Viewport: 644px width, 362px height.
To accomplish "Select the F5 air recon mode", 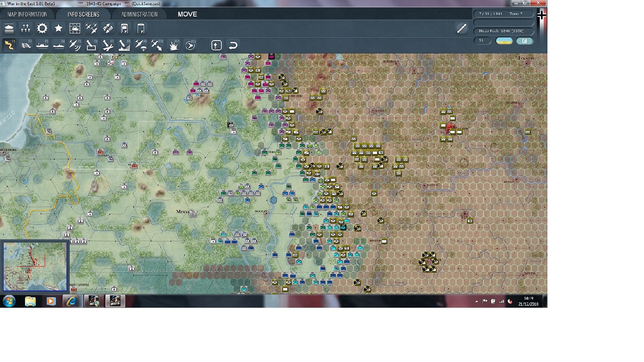I will coord(75,45).
